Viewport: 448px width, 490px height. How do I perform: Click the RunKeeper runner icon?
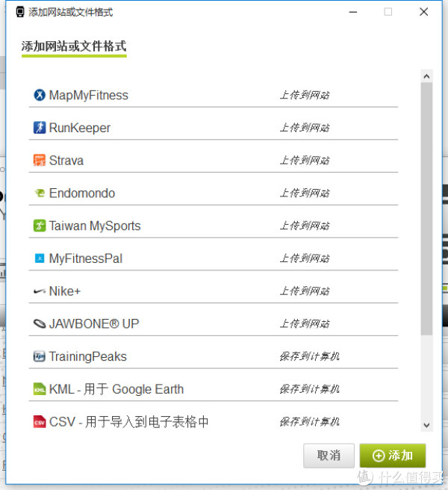pyautogui.click(x=40, y=128)
